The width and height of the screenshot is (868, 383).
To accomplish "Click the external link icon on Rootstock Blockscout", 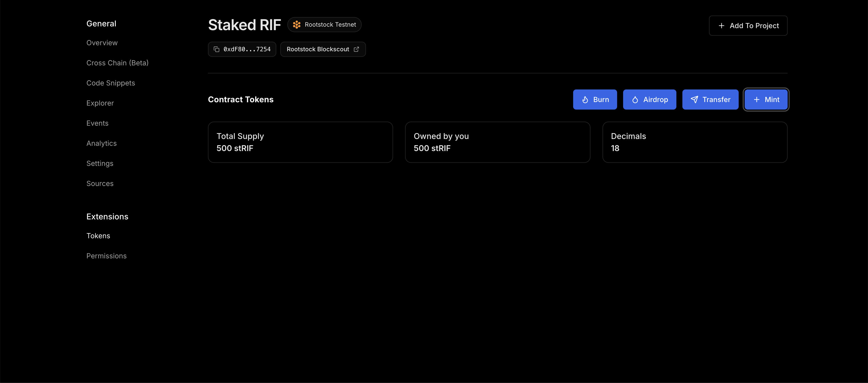I will pos(356,49).
